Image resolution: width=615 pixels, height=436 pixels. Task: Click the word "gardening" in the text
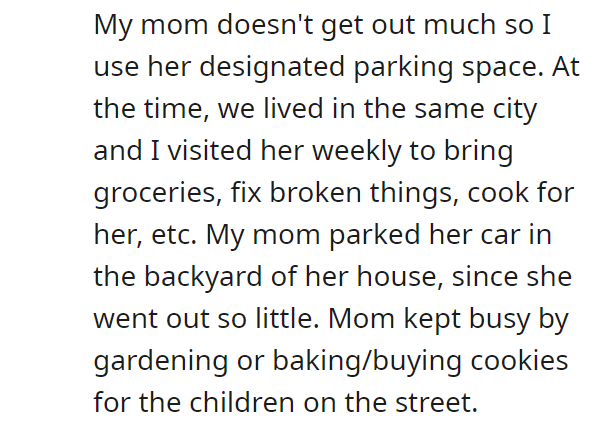(x=160, y=362)
